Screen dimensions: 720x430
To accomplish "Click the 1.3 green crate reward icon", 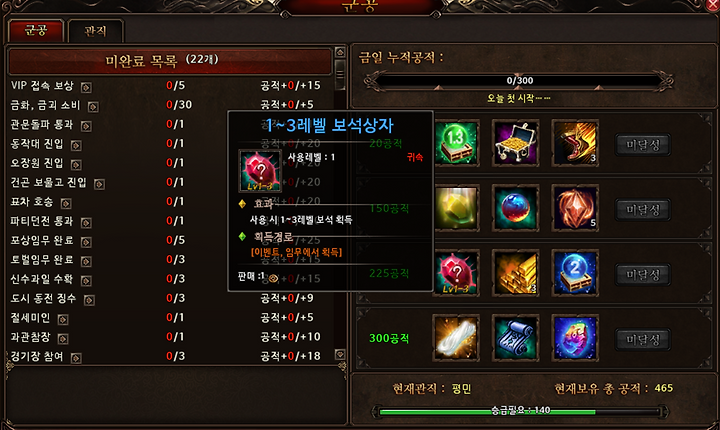I will [x=456, y=144].
